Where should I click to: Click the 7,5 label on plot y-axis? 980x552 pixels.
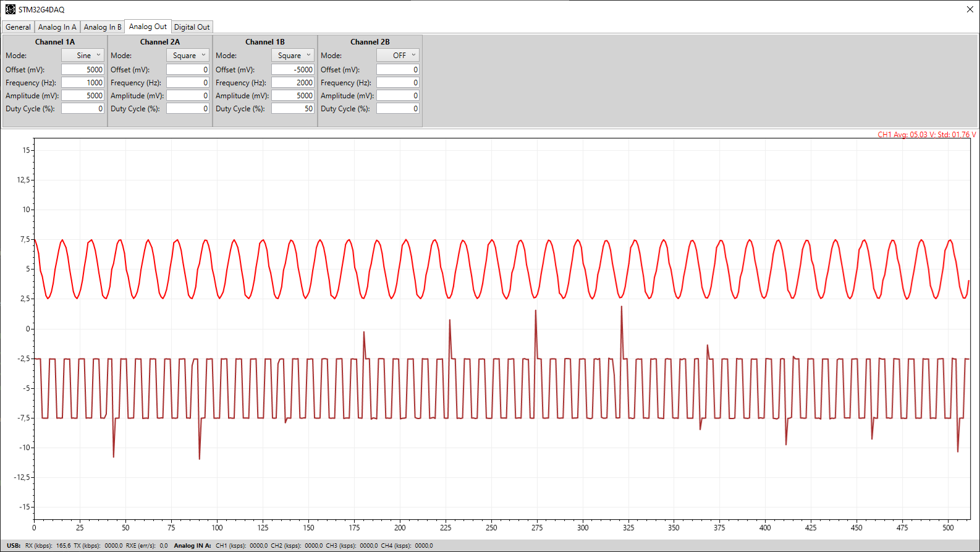click(25, 239)
